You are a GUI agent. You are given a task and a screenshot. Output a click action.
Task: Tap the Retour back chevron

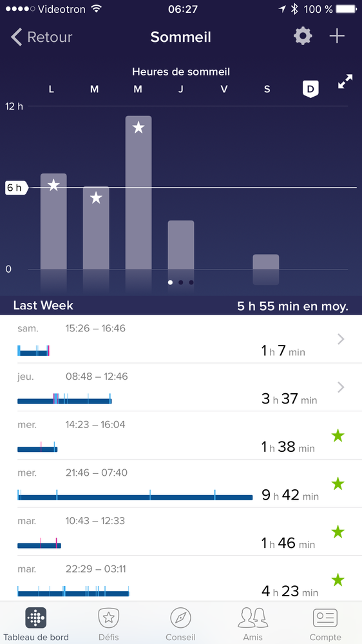pos(16,37)
